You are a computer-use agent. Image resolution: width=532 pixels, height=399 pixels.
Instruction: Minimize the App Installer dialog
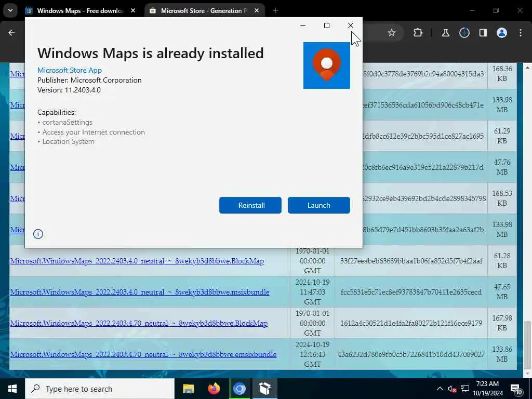point(303,25)
